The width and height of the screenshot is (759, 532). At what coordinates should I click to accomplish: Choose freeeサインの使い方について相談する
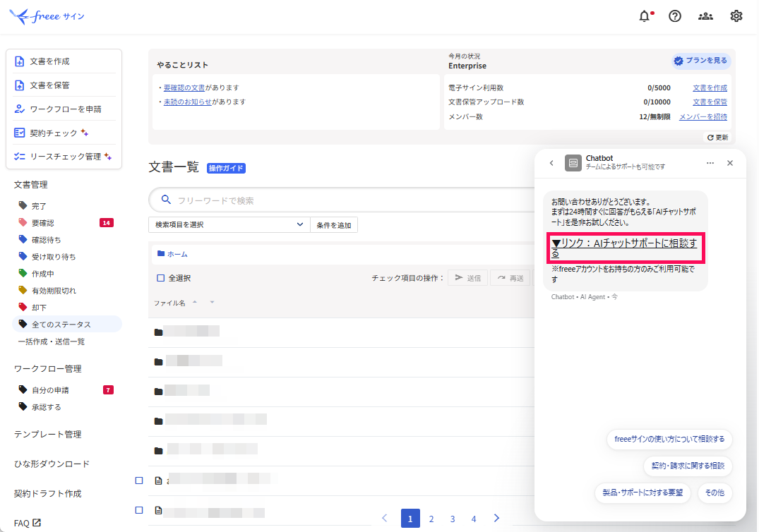tap(669, 439)
